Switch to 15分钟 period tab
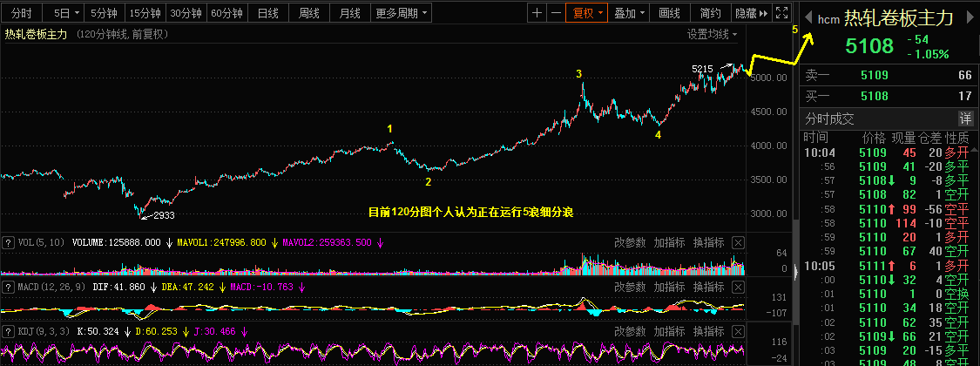980x366 pixels. tap(145, 12)
